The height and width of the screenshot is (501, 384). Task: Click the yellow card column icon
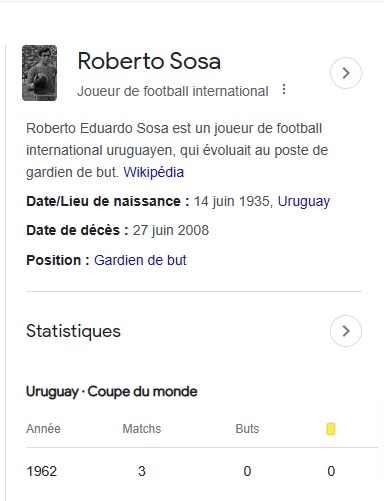click(x=331, y=429)
